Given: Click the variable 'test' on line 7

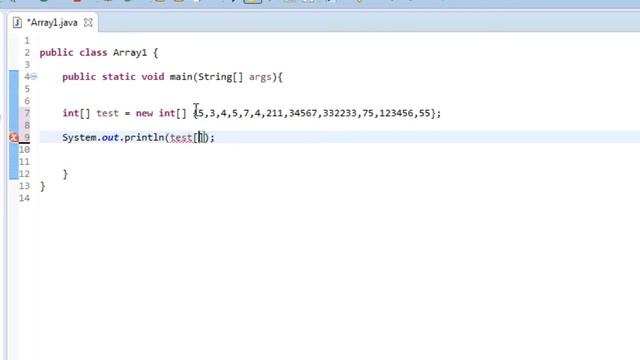Looking at the screenshot, I should click(x=107, y=113).
